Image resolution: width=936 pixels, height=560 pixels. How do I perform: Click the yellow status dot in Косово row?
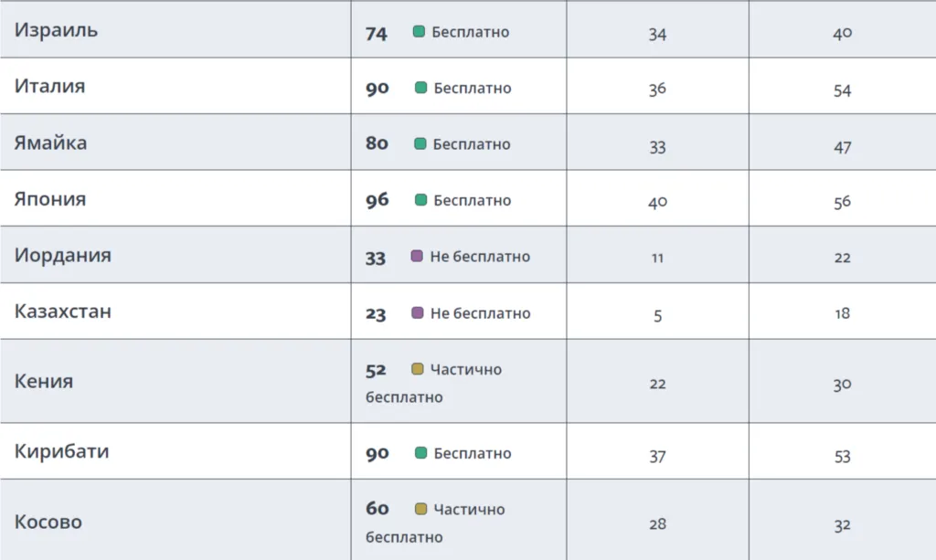[420, 509]
